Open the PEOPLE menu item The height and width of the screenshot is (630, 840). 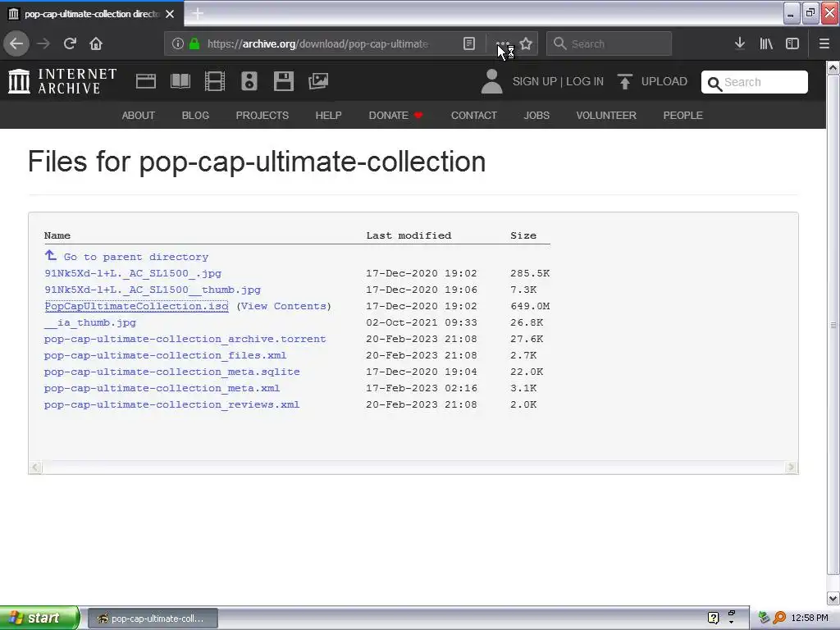tap(682, 115)
